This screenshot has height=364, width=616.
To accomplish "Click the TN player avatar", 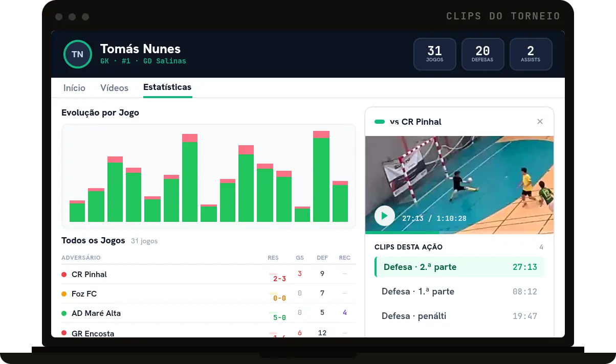I will (78, 54).
